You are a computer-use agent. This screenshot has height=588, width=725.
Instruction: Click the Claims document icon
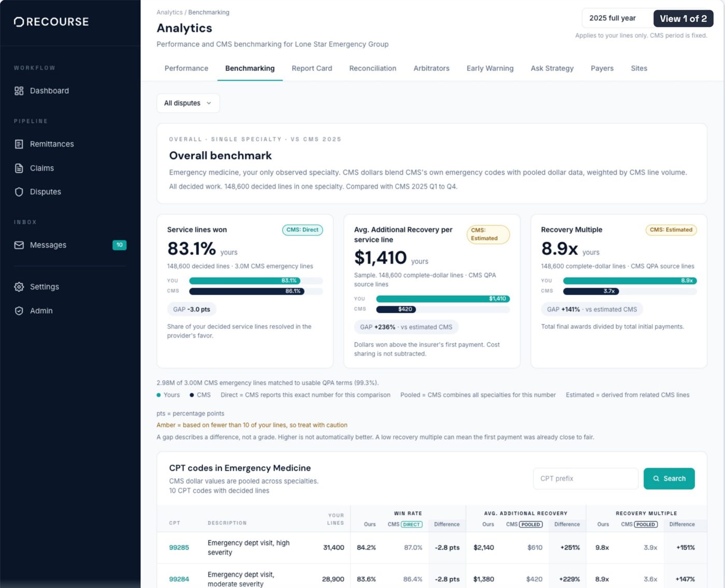[x=19, y=168]
